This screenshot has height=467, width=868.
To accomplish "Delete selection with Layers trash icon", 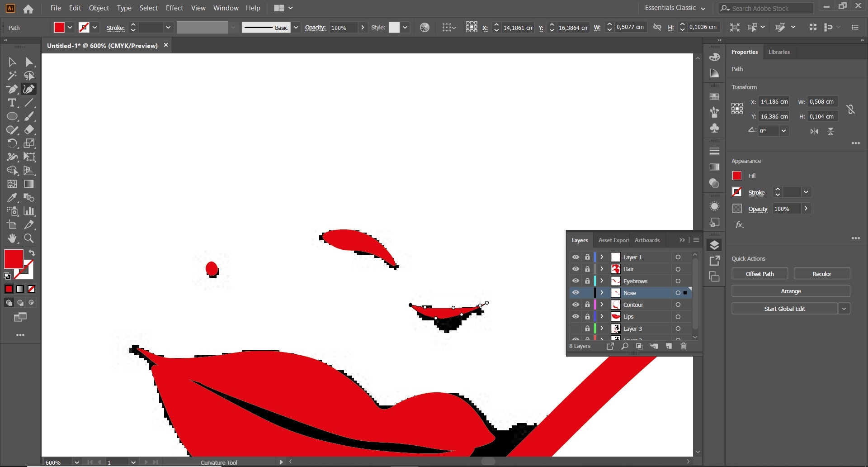I will coord(684,346).
